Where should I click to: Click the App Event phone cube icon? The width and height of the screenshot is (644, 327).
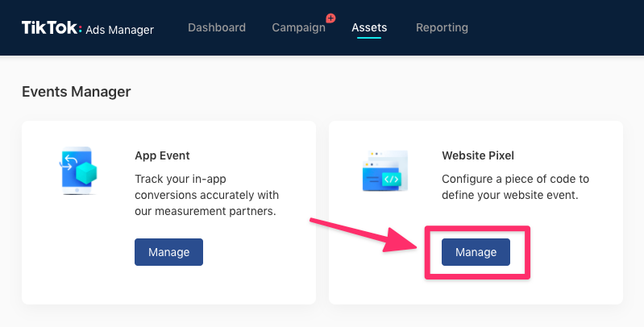(78, 171)
